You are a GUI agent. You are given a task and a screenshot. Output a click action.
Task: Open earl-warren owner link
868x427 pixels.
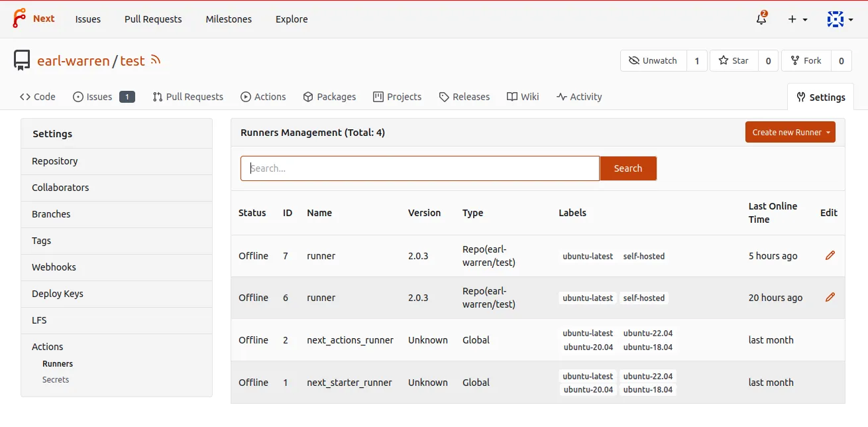click(73, 61)
